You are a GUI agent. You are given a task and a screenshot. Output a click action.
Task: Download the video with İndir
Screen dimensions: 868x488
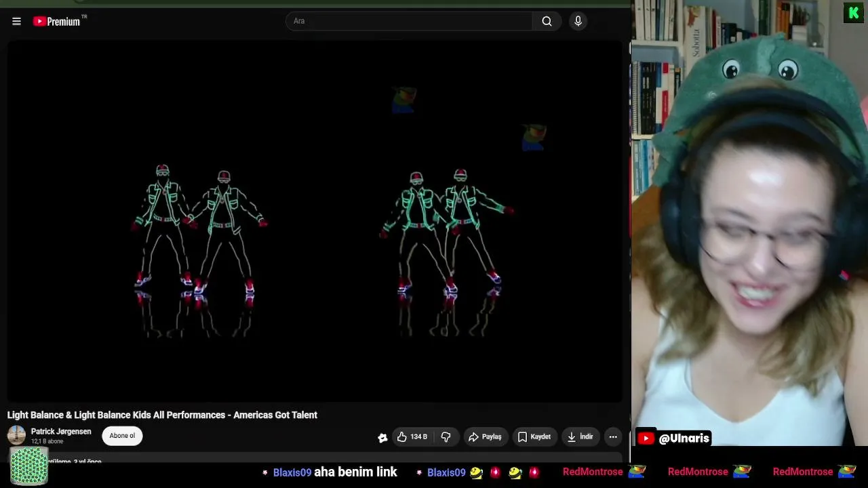580,437
